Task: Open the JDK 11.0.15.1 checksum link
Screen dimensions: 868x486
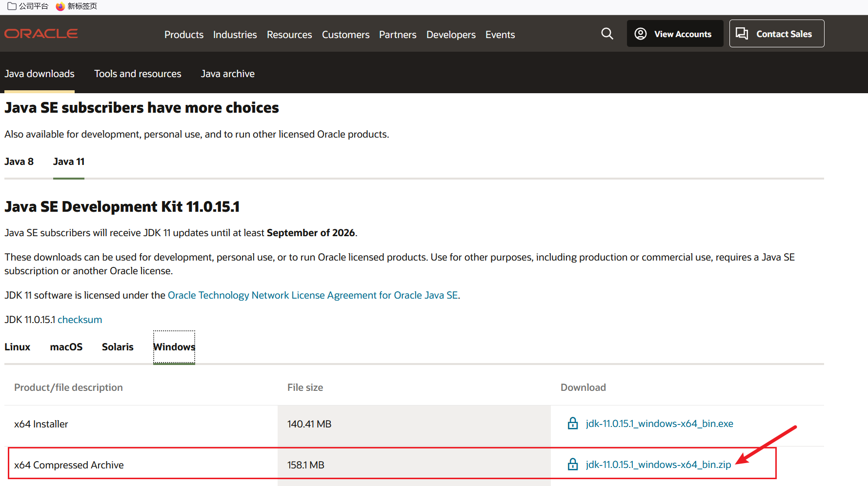Action: [x=80, y=320]
